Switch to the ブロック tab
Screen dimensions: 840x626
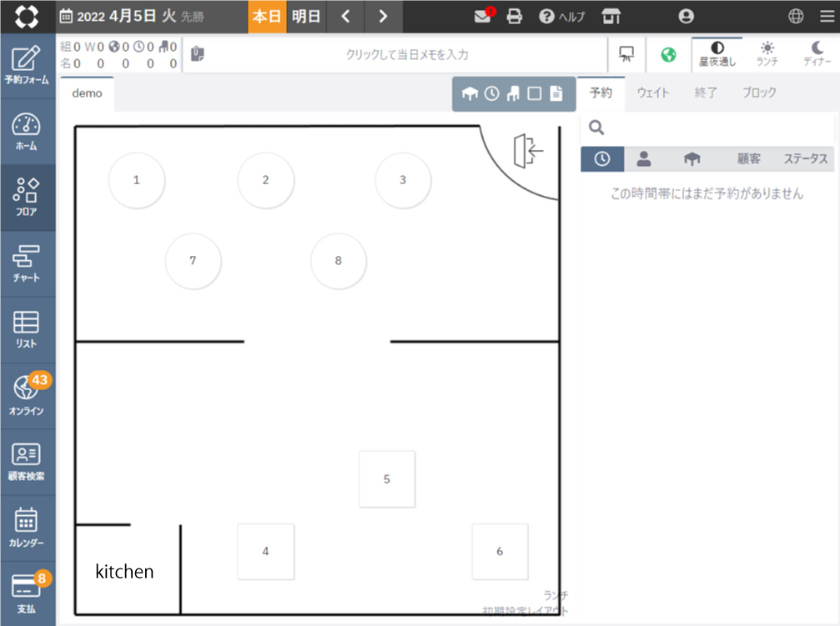click(759, 93)
